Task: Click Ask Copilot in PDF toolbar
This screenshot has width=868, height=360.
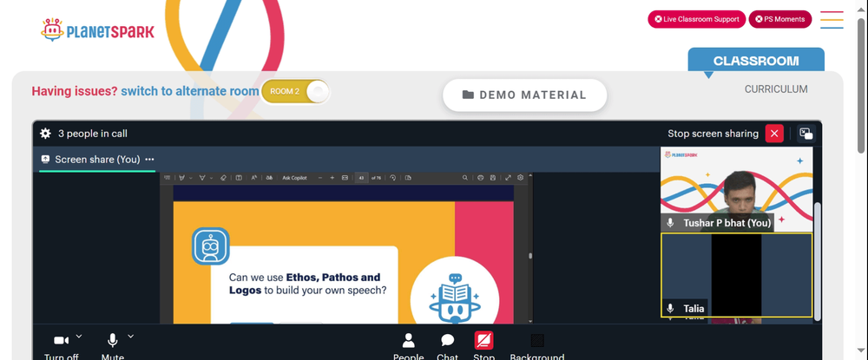Action: [x=294, y=178]
